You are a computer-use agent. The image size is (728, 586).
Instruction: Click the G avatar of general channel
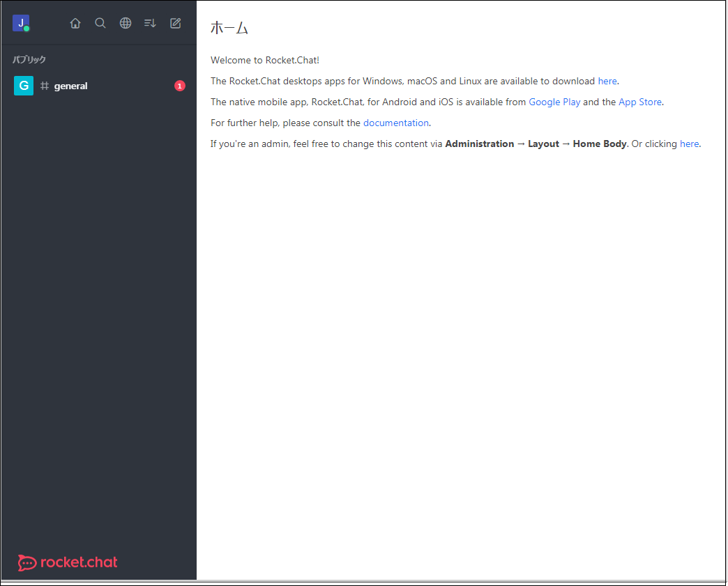pyautogui.click(x=24, y=86)
